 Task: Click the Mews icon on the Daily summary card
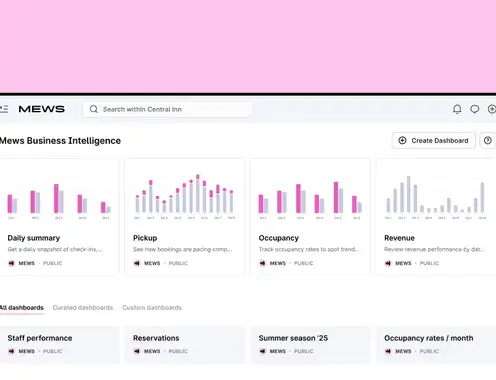click(x=11, y=263)
